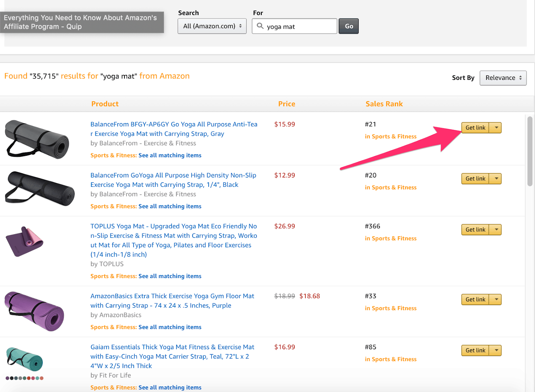This screenshot has width=535, height=392.
Task: Click the results list vertical scrollbar
Action: pyautogui.click(x=530, y=151)
